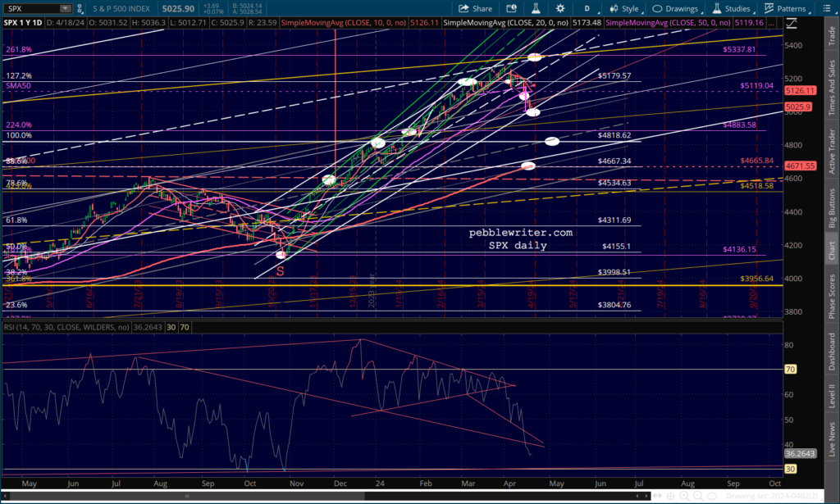840x504 pixels.
Task: Click the crosshair pointer icon
Action: (x=671, y=496)
